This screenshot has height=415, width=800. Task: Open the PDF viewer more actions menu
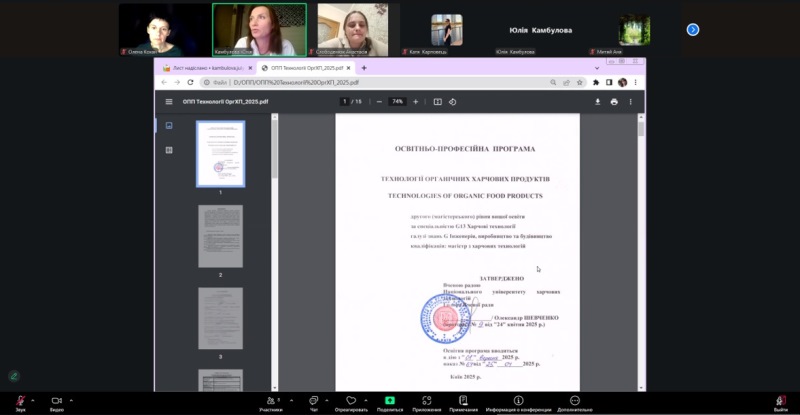(x=631, y=101)
